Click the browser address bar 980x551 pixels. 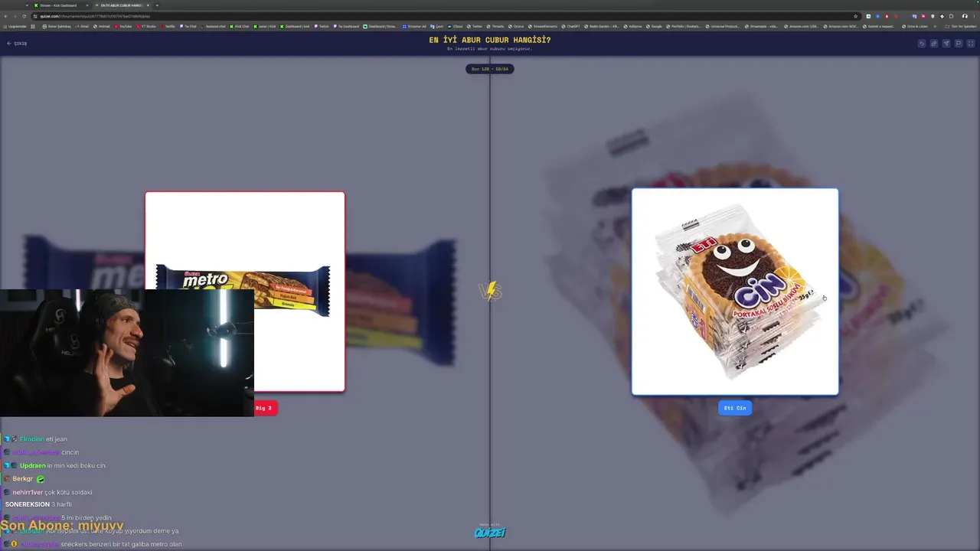pyautogui.click(x=444, y=16)
